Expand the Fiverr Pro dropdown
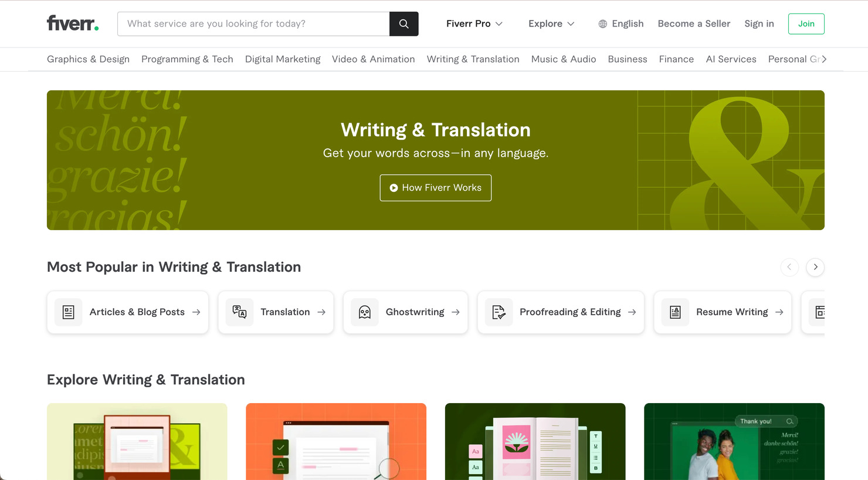Screen dimensions: 868x480 [474, 23]
